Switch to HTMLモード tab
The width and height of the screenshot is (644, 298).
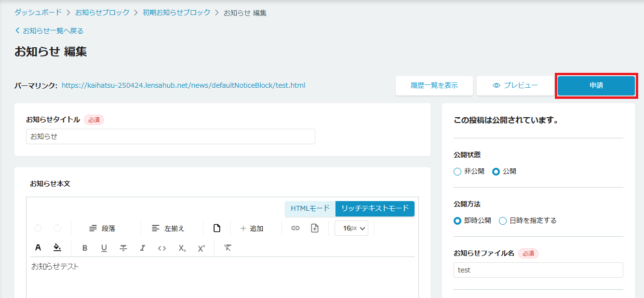309,209
